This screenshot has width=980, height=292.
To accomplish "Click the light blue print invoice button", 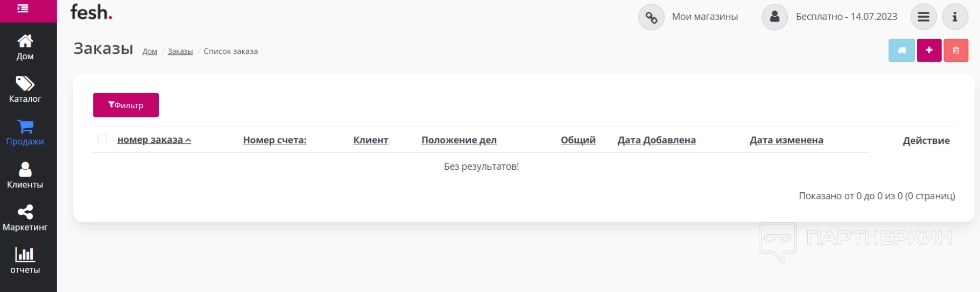I will 901,51.
